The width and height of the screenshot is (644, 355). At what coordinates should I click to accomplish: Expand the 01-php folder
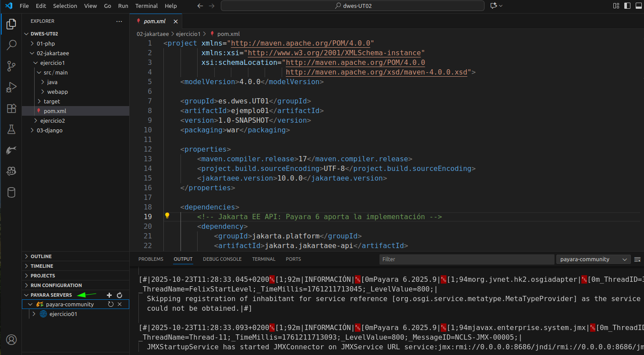(x=32, y=43)
